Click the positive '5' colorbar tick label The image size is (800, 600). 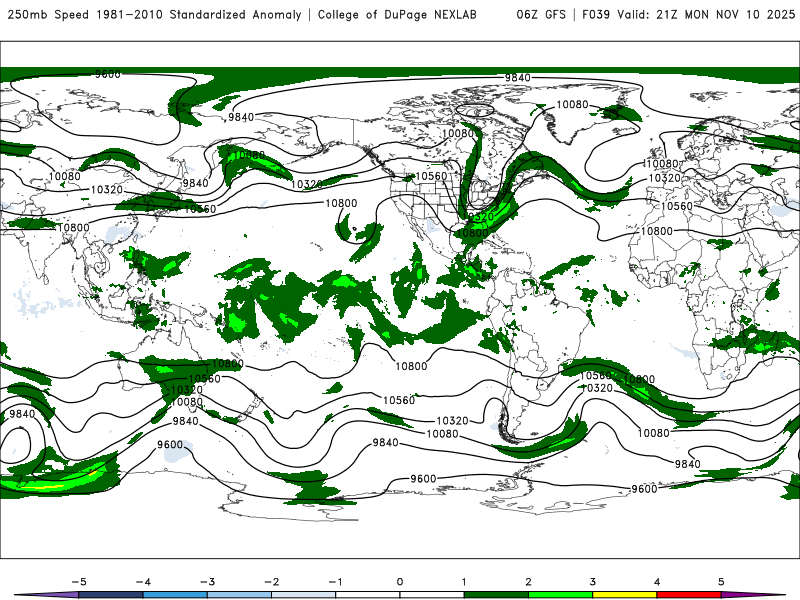coord(721,582)
